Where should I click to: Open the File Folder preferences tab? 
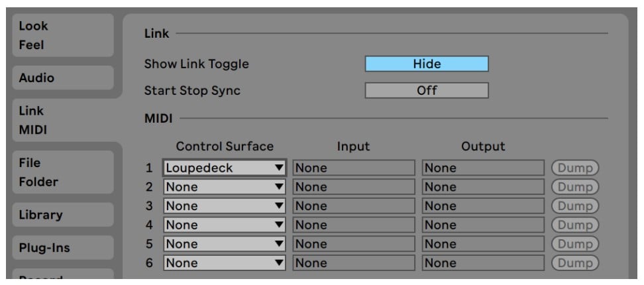(62, 172)
